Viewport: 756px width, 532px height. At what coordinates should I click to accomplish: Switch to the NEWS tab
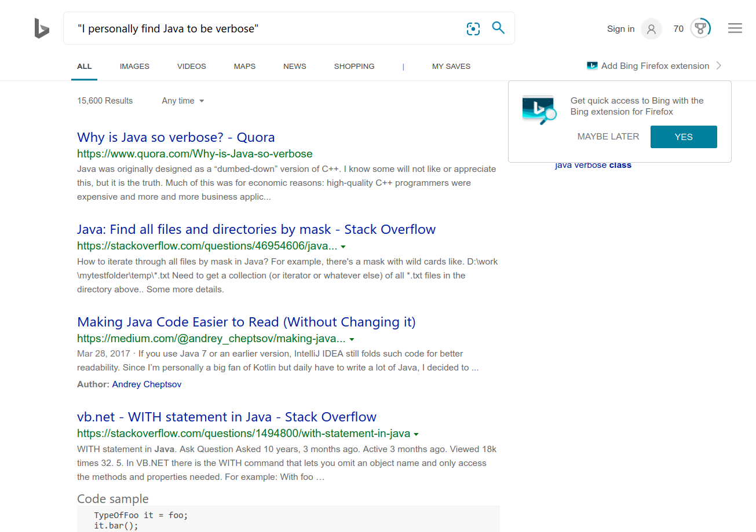pos(295,67)
